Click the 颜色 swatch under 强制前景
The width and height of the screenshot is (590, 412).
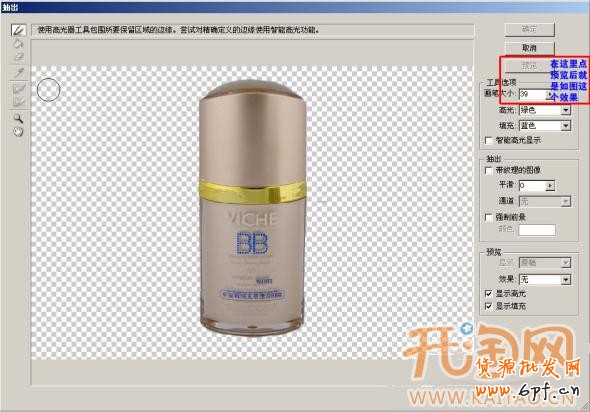click(537, 230)
